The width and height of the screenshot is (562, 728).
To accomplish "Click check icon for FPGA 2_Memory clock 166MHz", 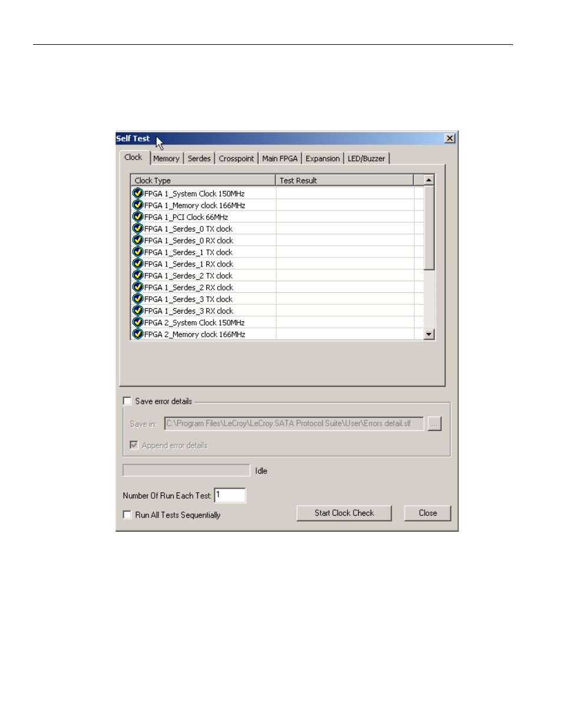I will [138, 334].
